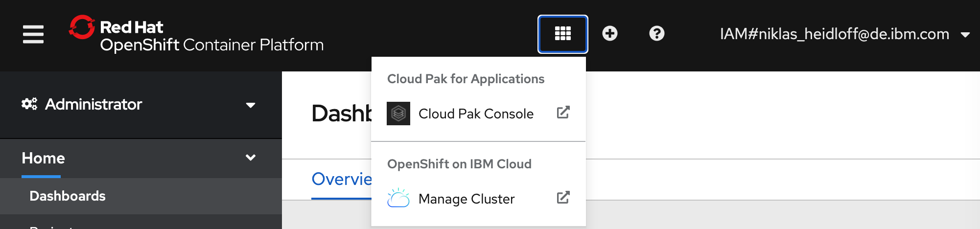
Task: Open the plus import menu
Action: [x=610, y=34]
